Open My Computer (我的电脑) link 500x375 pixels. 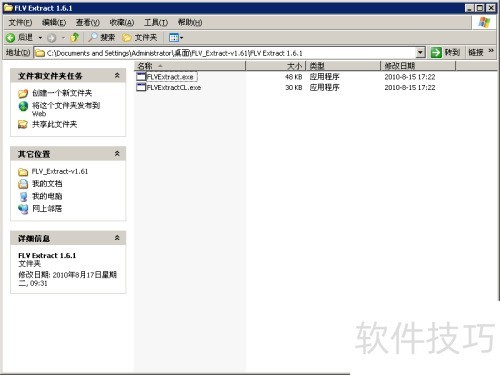[x=47, y=196]
